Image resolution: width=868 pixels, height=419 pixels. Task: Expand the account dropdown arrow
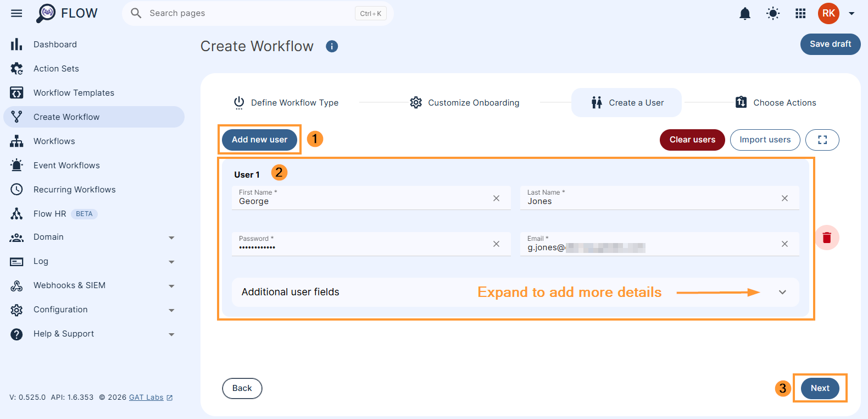tap(852, 14)
